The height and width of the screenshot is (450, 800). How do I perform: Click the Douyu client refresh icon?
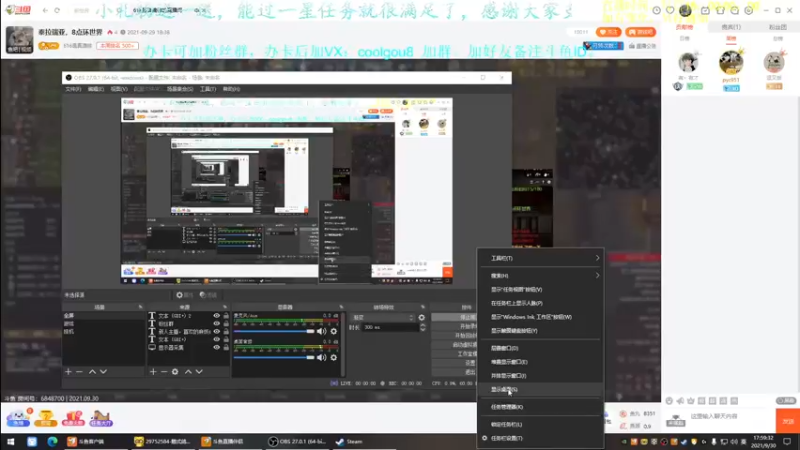57,10
